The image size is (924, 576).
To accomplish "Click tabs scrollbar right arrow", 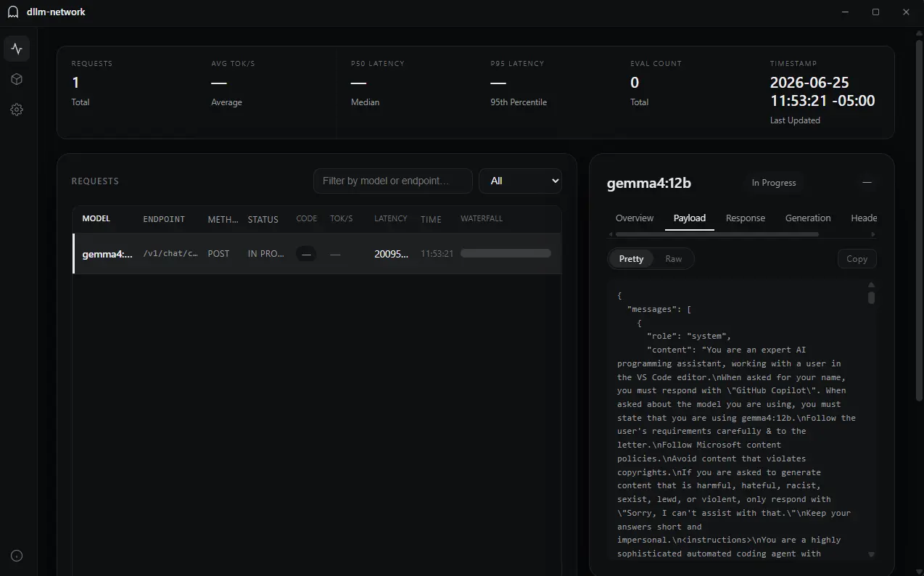I will (x=873, y=234).
